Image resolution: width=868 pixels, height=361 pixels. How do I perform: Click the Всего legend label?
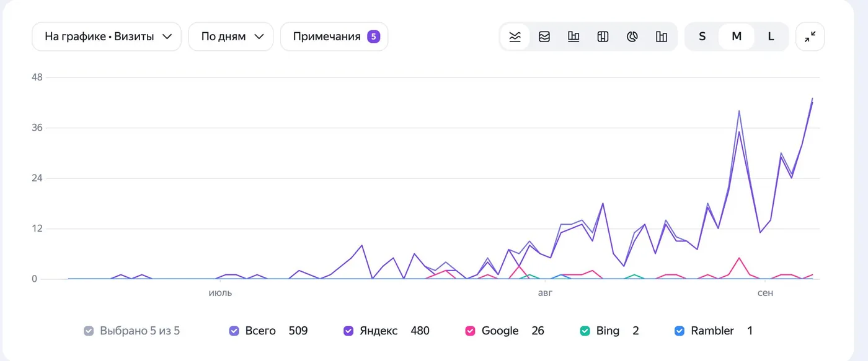pyautogui.click(x=260, y=331)
